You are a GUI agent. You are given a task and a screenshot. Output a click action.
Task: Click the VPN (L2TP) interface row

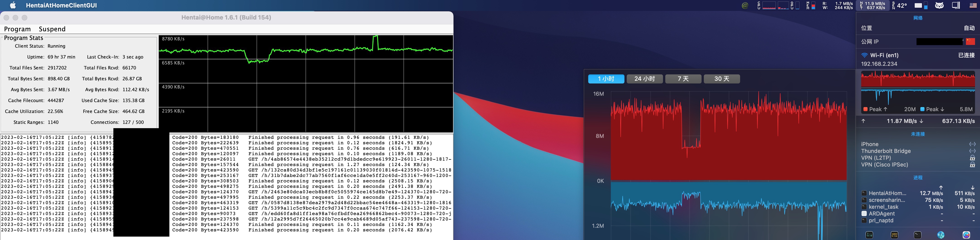pyautogui.click(x=918, y=158)
